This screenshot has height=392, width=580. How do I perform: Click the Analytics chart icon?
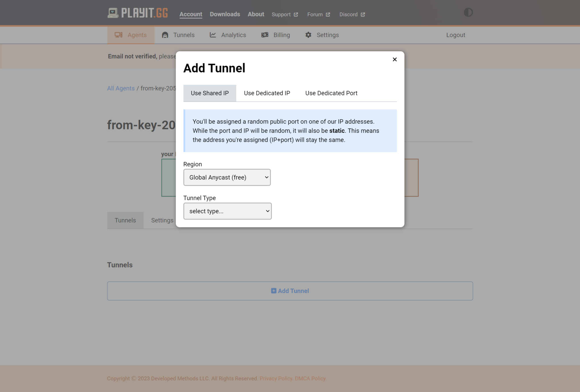(213, 35)
